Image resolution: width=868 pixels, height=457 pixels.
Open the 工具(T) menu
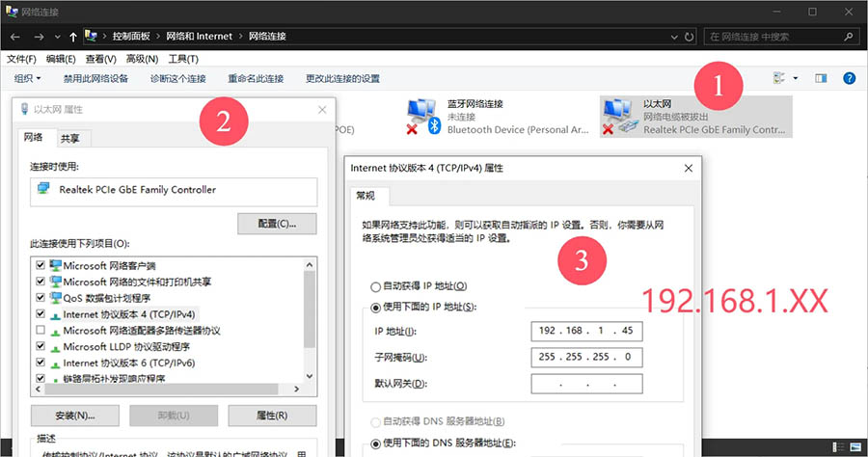[x=183, y=59]
